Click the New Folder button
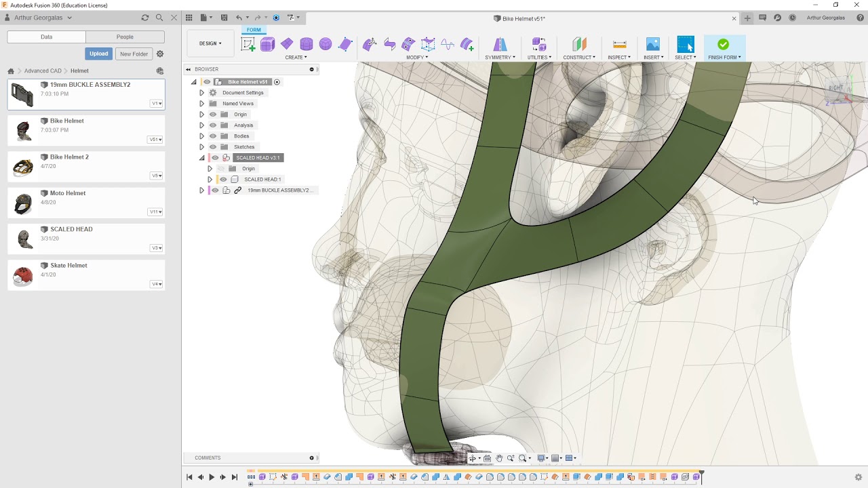 click(134, 54)
